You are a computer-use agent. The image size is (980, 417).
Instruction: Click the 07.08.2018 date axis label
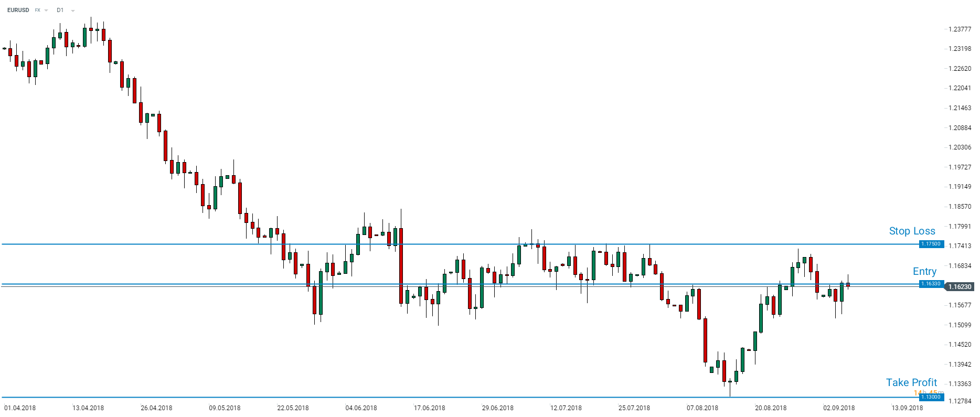pyautogui.click(x=702, y=408)
